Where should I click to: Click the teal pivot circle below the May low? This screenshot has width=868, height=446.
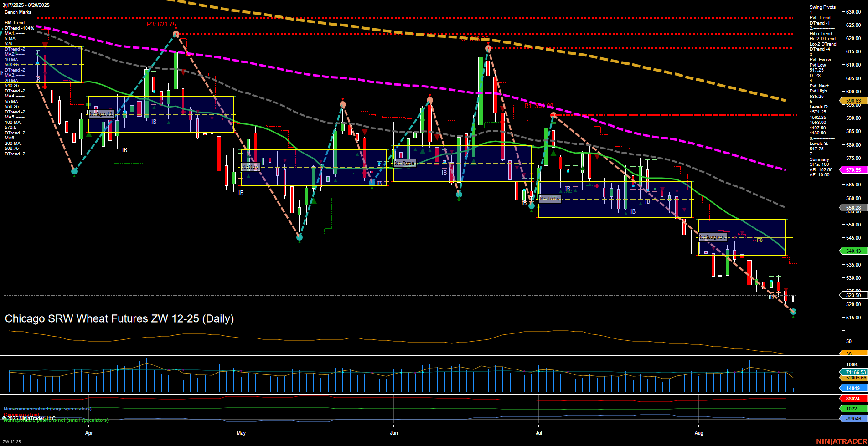click(x=300, y=237)
